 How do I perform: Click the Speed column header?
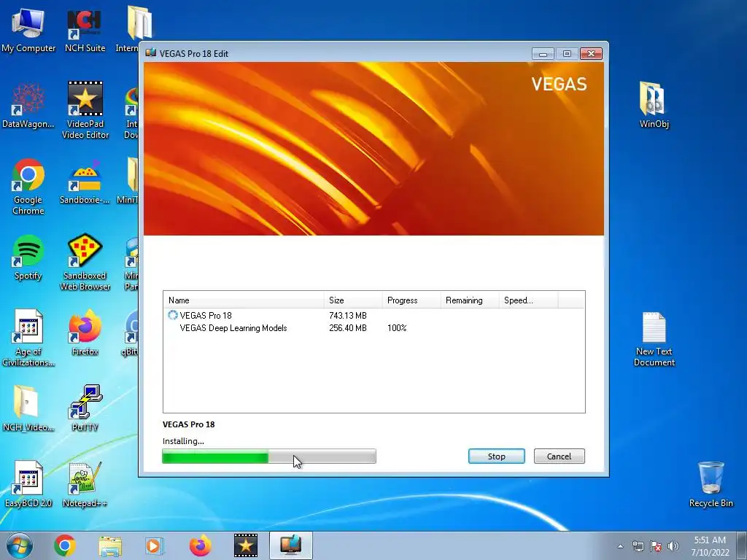(x=528, y=300)
